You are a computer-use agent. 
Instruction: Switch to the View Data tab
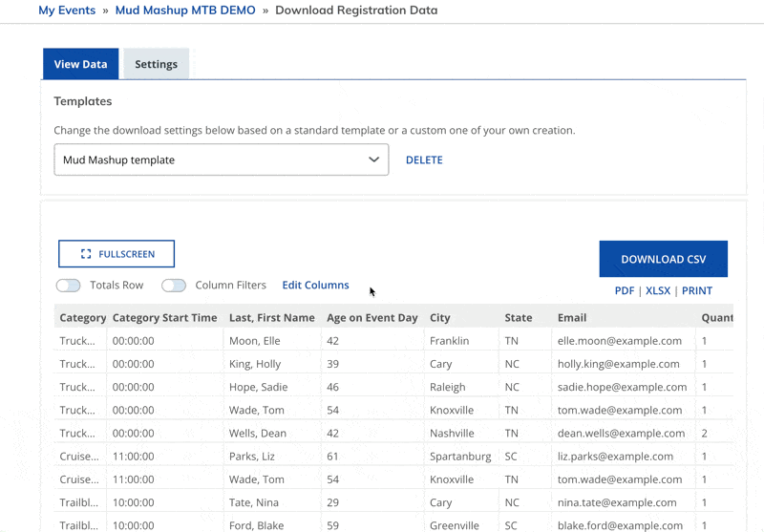point(80,64)
